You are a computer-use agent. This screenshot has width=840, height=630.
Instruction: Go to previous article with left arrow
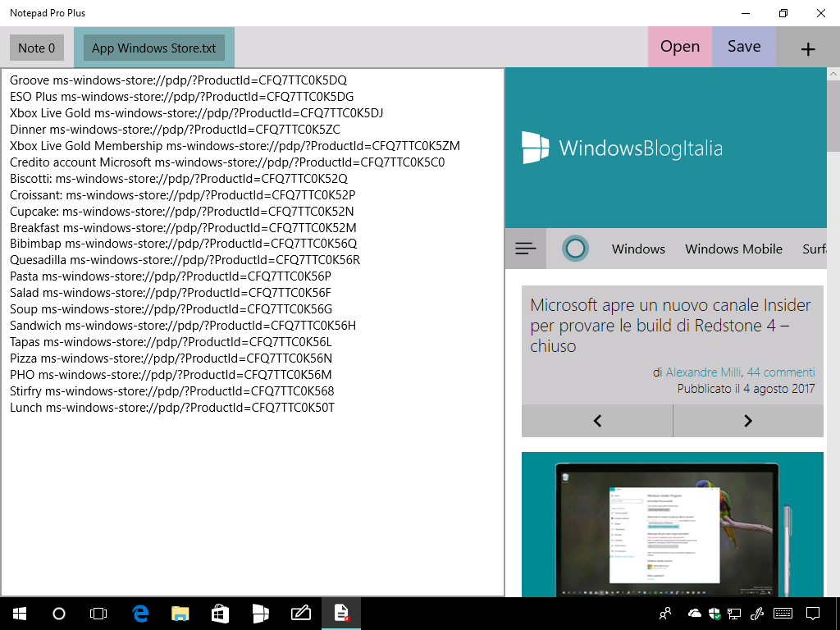597,421
